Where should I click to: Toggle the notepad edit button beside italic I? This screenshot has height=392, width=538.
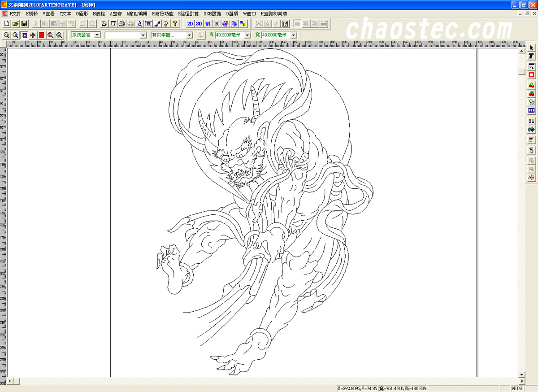pyautogui.click(x=285, y=23)
